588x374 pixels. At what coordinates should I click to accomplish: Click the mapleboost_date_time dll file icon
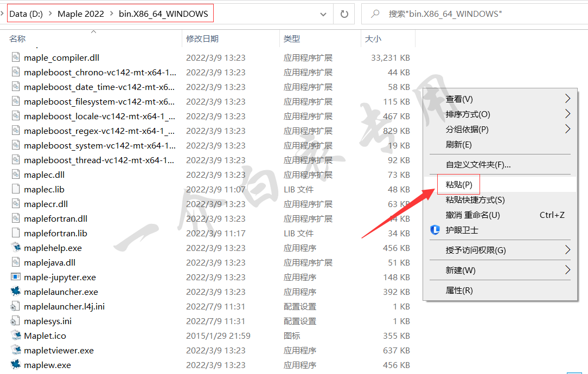pyautogui.click(x=16, y=86)
